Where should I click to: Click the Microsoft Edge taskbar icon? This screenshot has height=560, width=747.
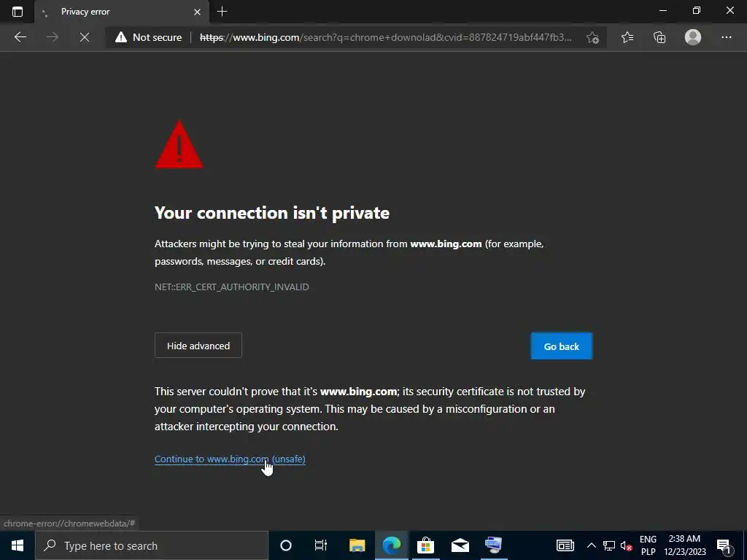(x=392, y=545)
